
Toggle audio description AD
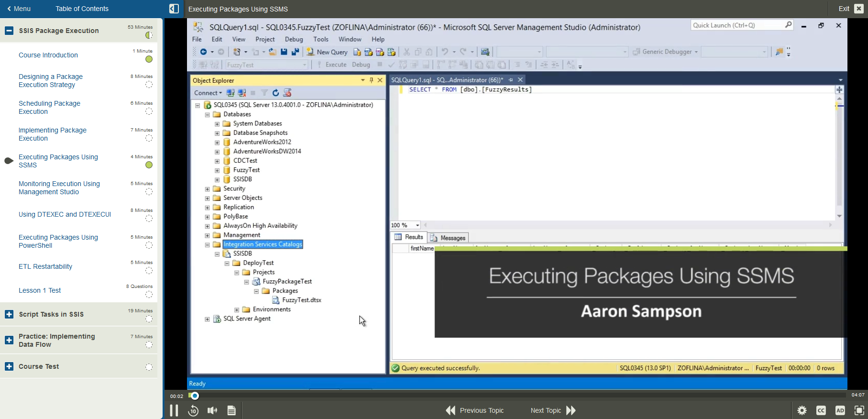840,410
